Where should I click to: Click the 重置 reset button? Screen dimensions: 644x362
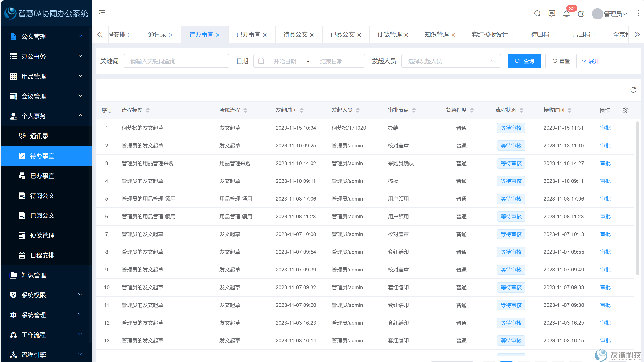pyautogui.click(x=561, y=61)
